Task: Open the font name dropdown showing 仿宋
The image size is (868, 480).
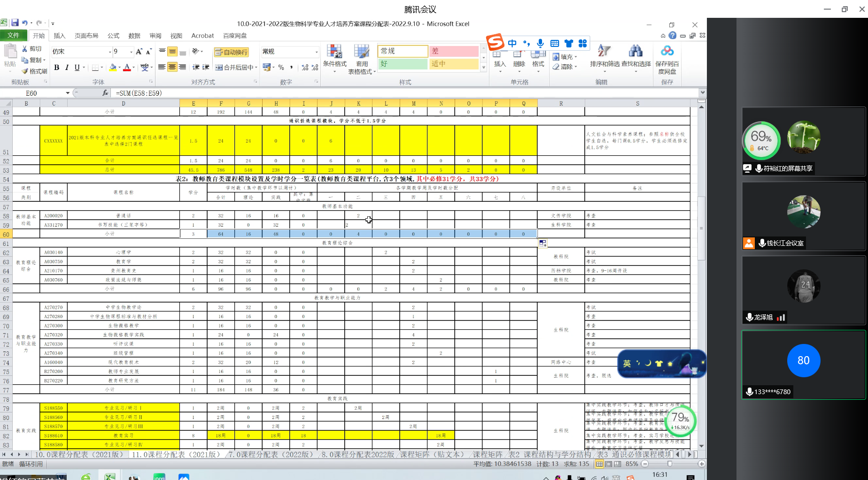Action: (110, 52)
